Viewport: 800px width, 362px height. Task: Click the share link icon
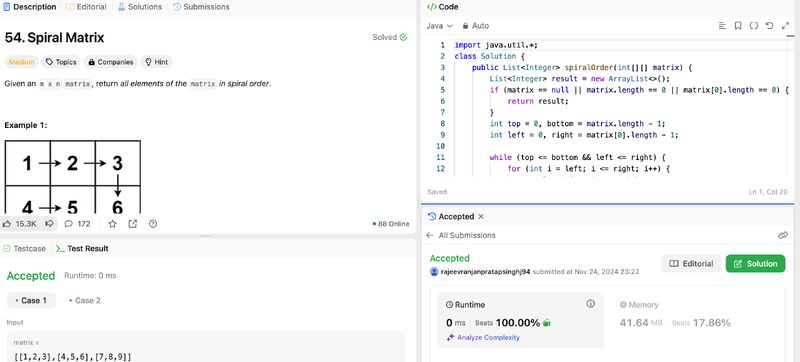pyautogui.click(x=133, y=224)
